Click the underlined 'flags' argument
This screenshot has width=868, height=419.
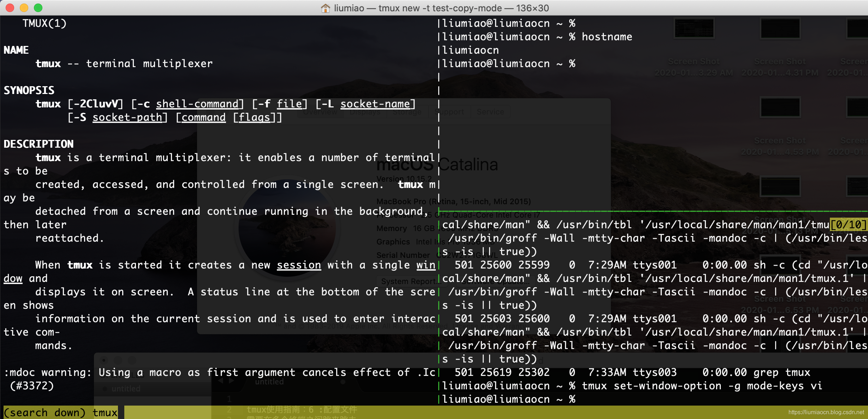[x=255, y=117]
